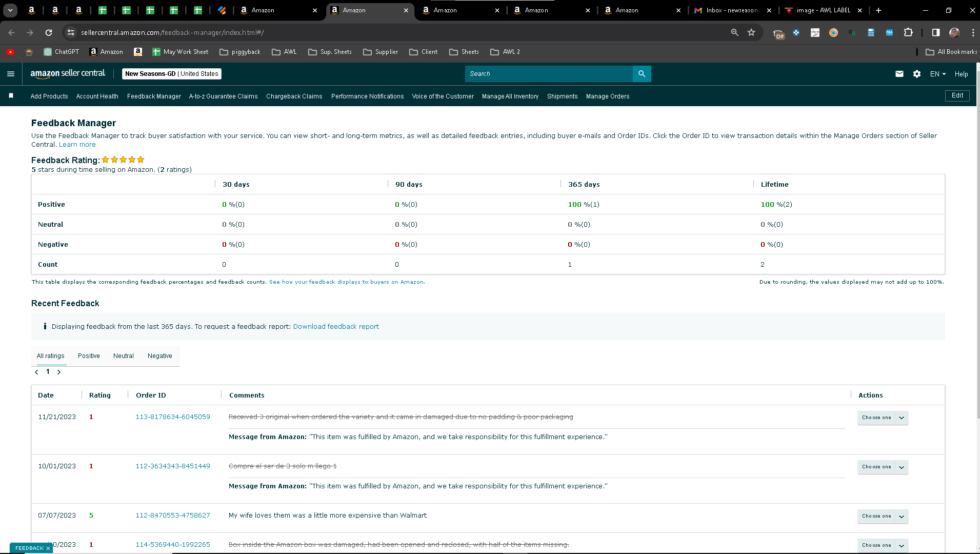Click the zoom magnifier icon in address bar
980x554 pixels.
[734, 32]
